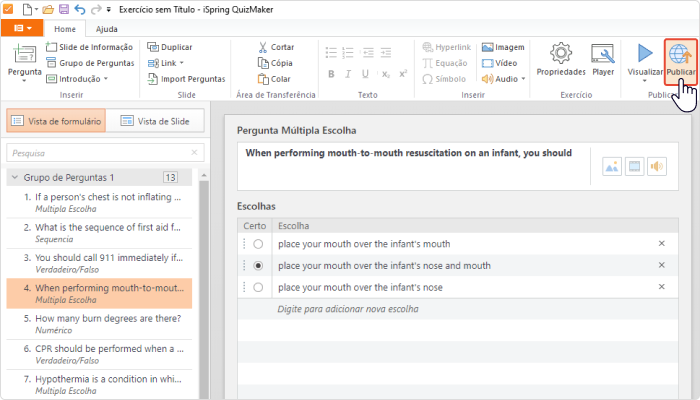700x400 pixels.
Task: Open the Ajuda ribbon tab
Action: 107,29
